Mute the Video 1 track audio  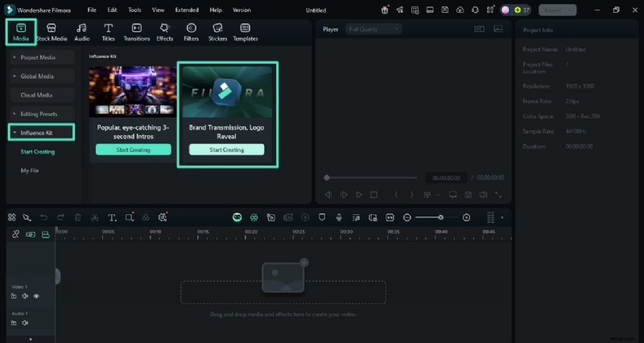coord(25,296)
